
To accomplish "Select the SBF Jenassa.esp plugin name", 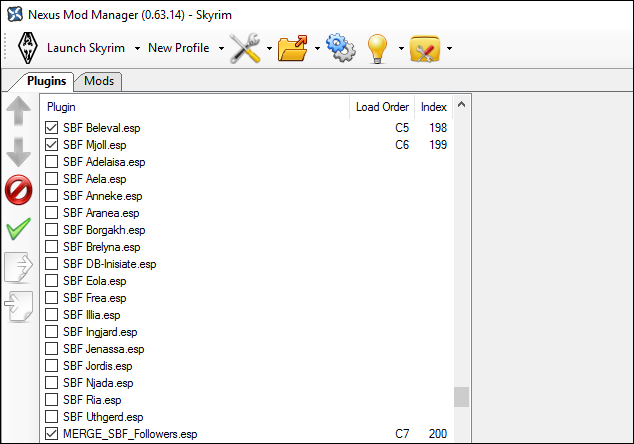I will (x=104, y=349).
